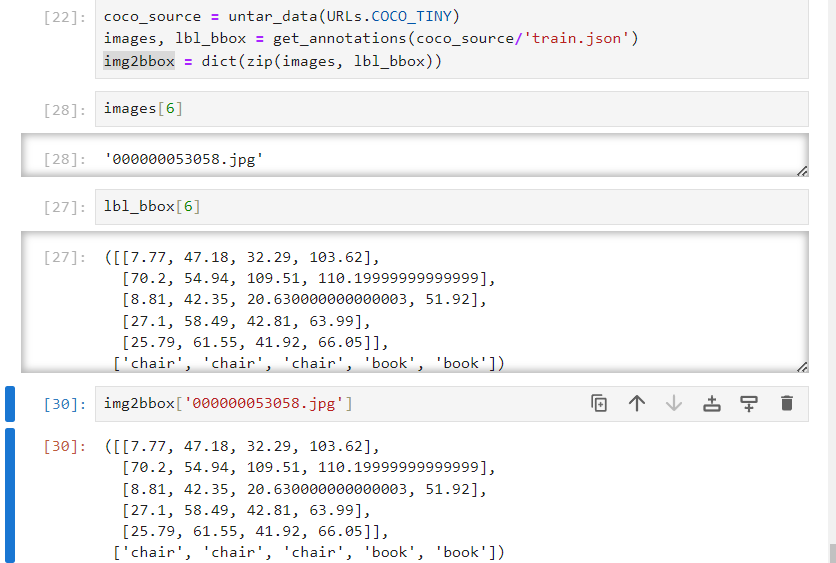Place cursor in the untar_data code line
The width and height of the screenshot is (836, 563).
281,17
